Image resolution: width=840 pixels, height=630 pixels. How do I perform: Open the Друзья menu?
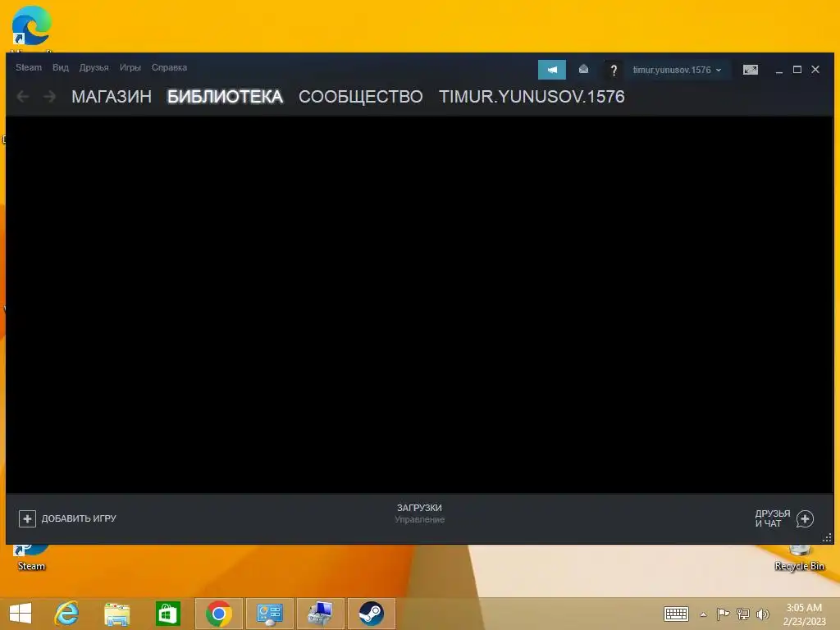(x=94, y=67)
